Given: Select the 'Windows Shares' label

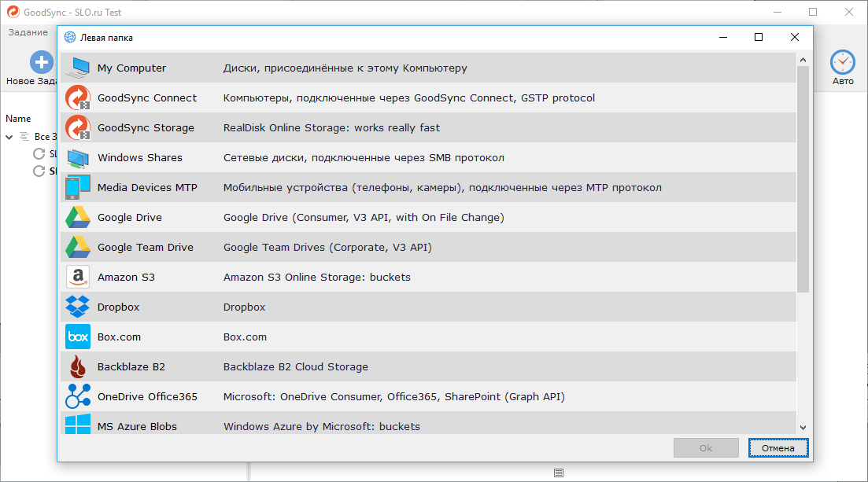Looking at the screenshot, I should [140, 158].
